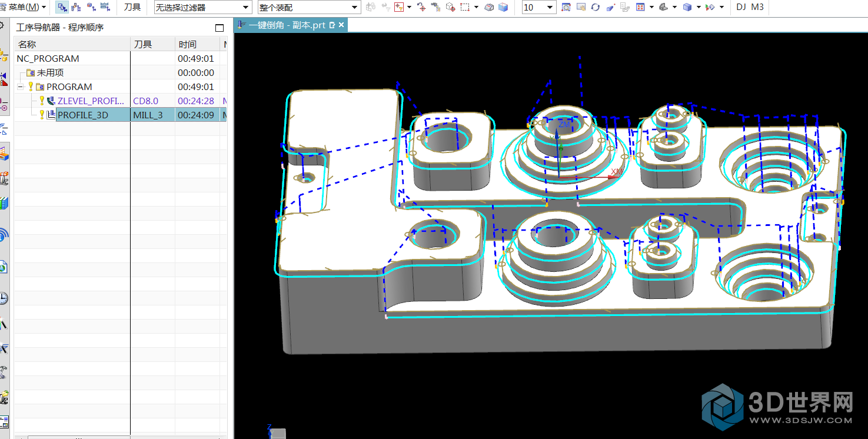This screenshot has width=868, height=439.
Task: Click the gray body icon beside the blue cube
Action: (489, 7)
